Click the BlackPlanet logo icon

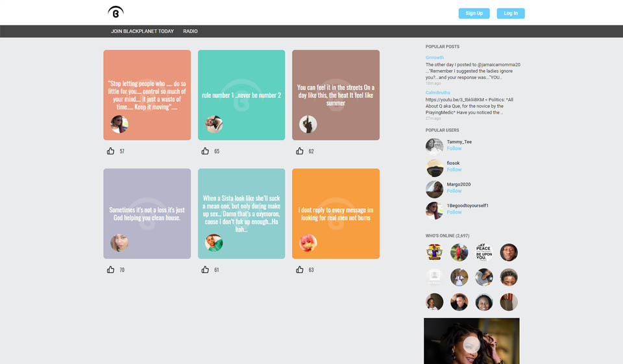[116, 12]
